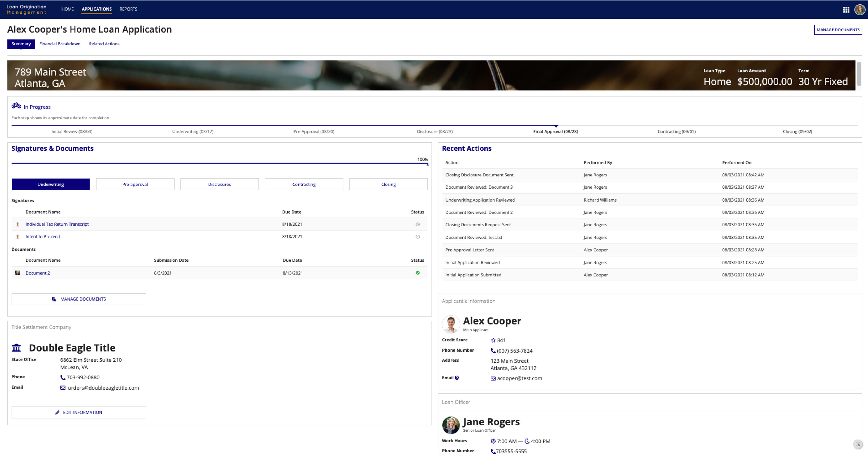Select the Disclosures documents tab

(219, 184)
